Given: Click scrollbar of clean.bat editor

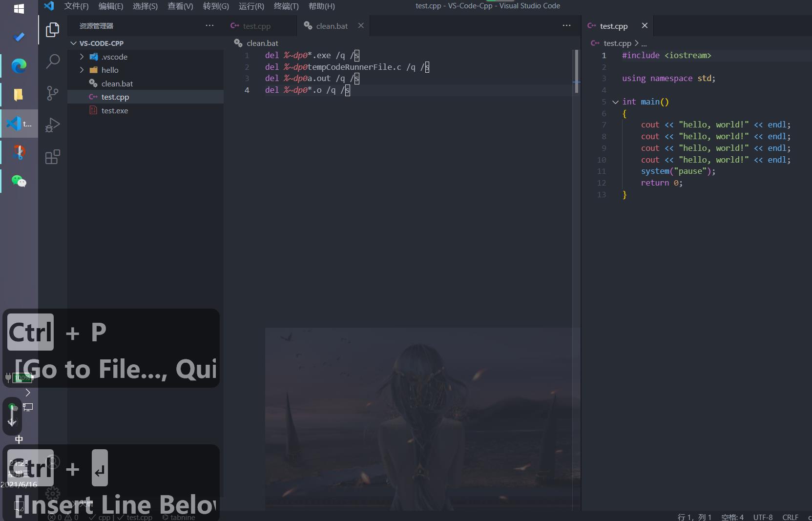Looking at the screenshot, I should pyautogui.click(x=577, y=71).
